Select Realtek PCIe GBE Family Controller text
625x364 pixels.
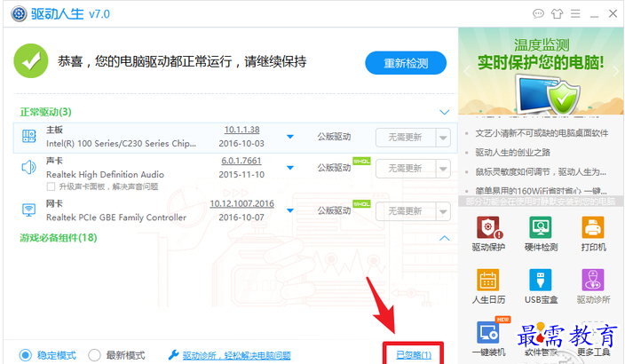pyautogui.click(x=116, y=218)
